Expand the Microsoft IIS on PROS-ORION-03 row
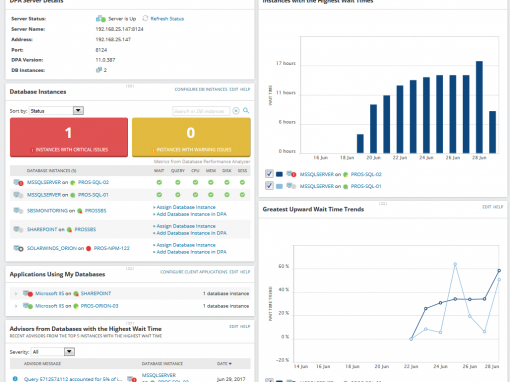 pyautogui.click(x=16, y=306)
